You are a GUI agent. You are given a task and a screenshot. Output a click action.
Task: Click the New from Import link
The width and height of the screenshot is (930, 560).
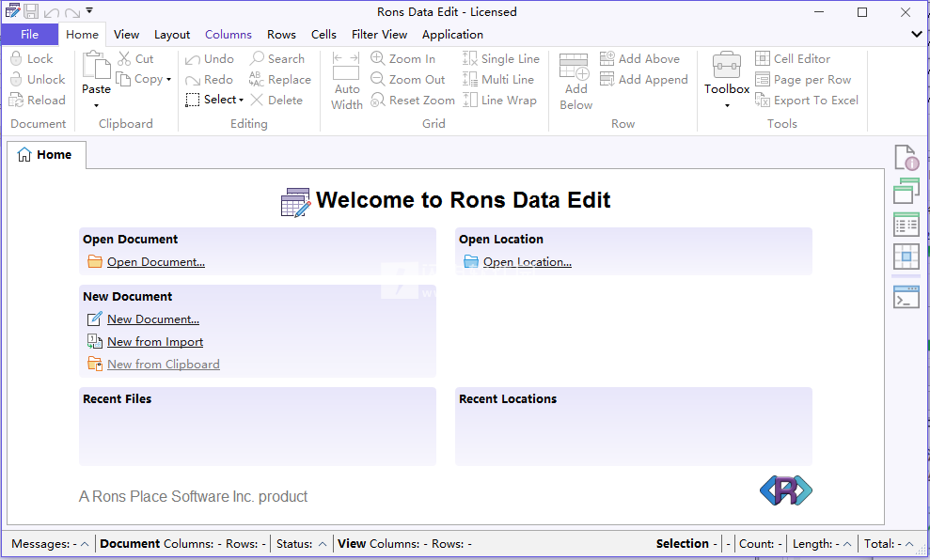pos(155,342)
